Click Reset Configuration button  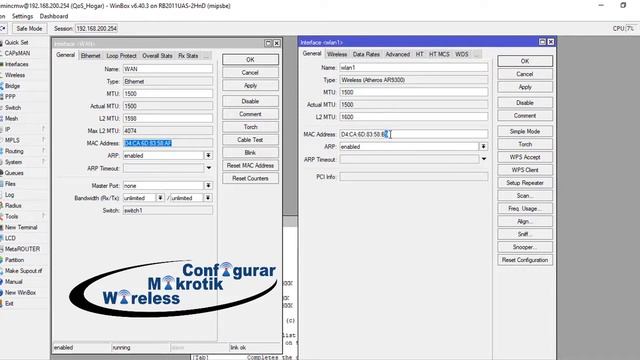click(525, 260)
